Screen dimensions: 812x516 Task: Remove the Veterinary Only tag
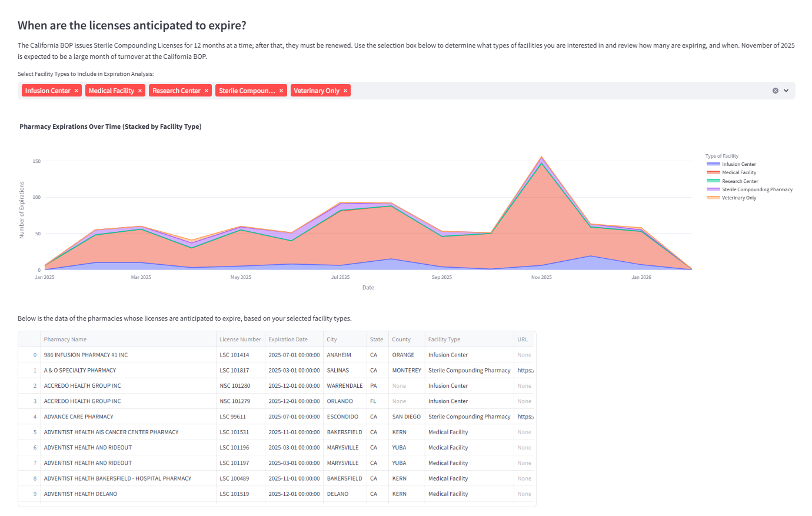pyautogui.click(x=345, y=91)
